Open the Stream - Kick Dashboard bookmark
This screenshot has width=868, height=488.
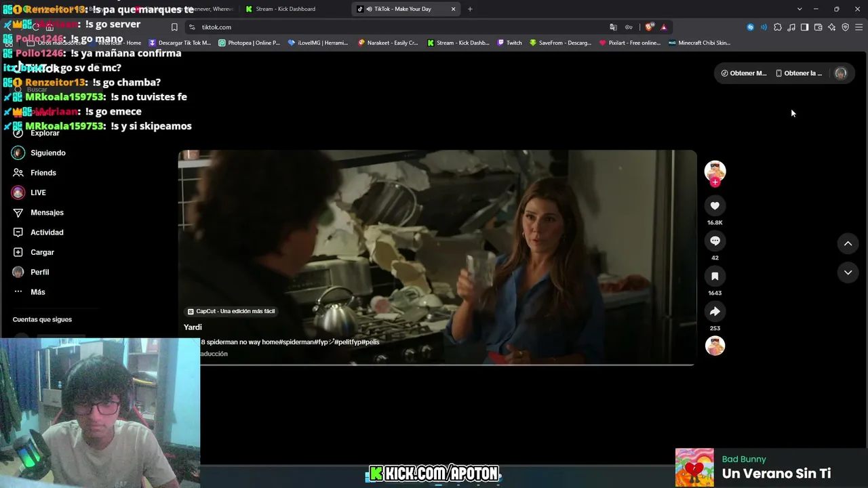[x=458, y=43]
